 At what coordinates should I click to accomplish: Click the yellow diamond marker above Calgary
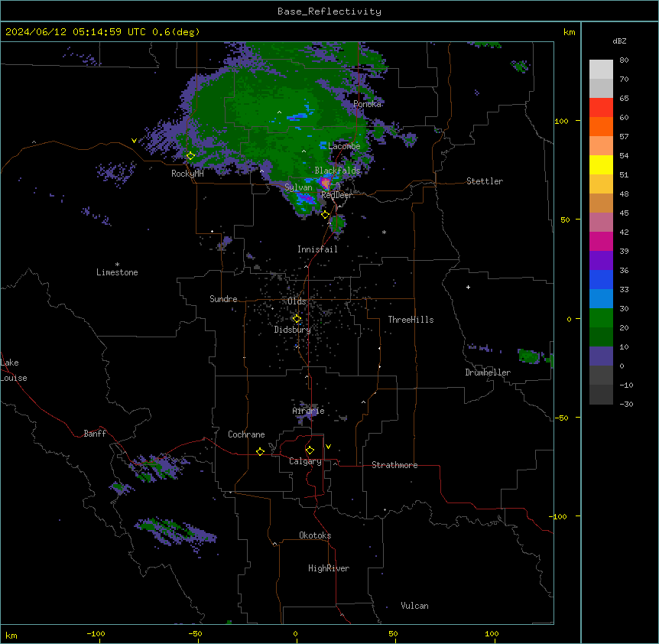[x=310, y=450]
